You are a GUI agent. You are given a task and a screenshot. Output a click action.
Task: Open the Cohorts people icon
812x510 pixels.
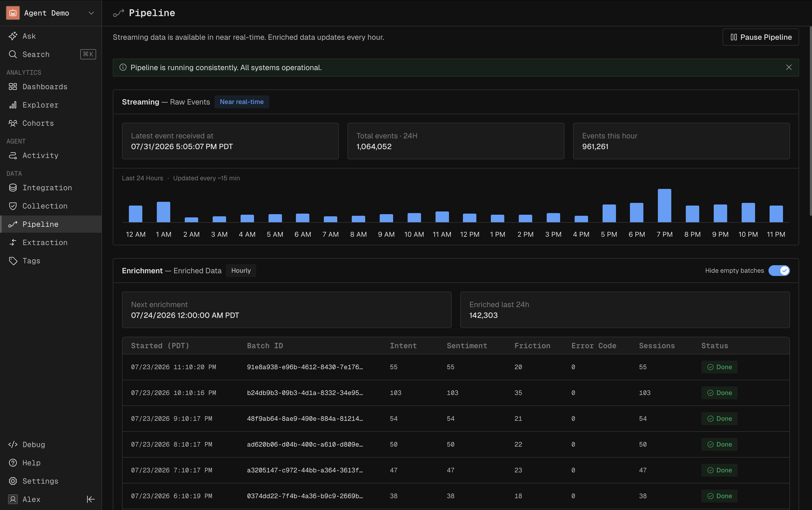click(x=13, y=123)
